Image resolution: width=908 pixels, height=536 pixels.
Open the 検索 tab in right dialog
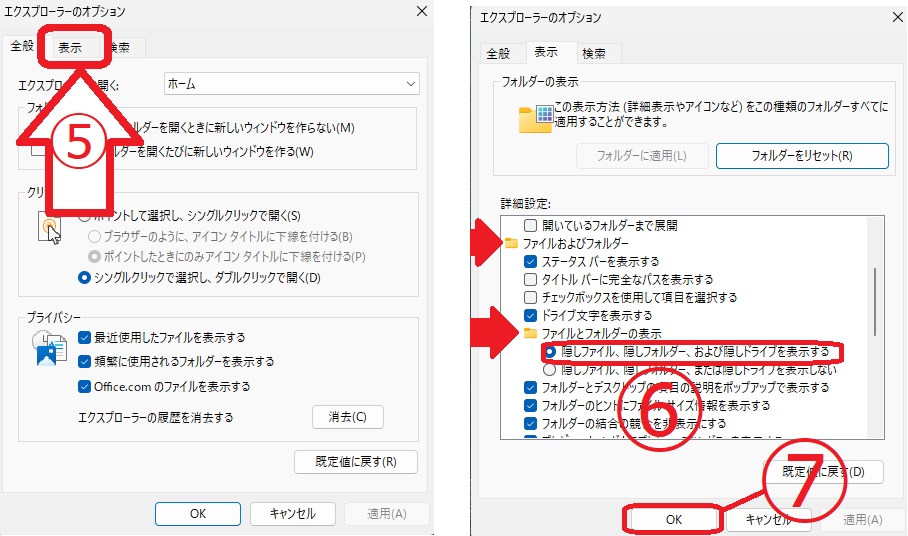[x=594, y=53]
